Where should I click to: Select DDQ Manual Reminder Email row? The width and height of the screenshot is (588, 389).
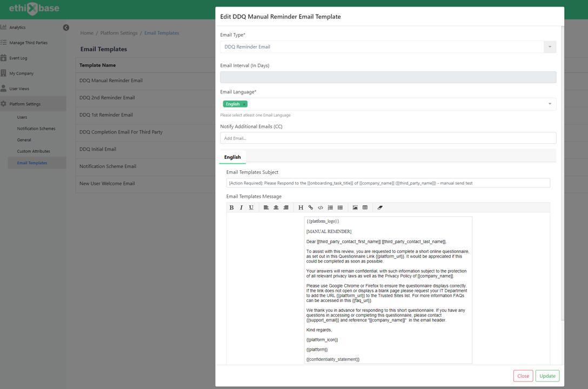pyautogui.click(x=145, y=81)
